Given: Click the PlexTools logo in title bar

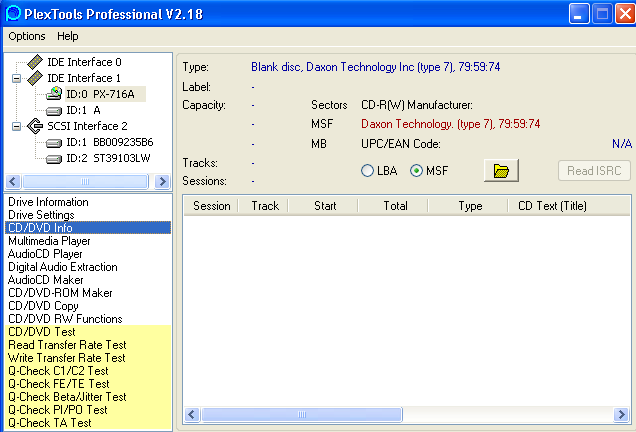Looking at the screenshot, I should point(13,13).
